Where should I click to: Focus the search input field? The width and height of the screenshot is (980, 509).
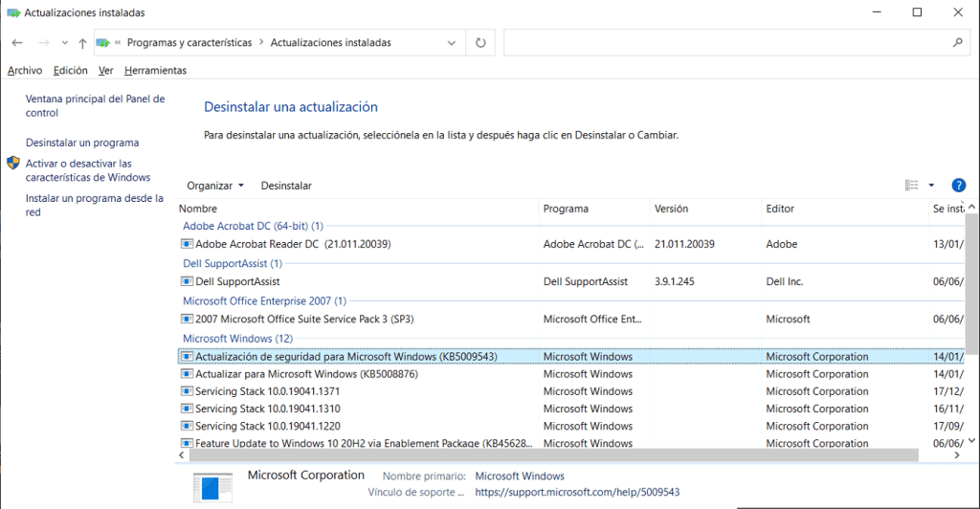point(727,42)
